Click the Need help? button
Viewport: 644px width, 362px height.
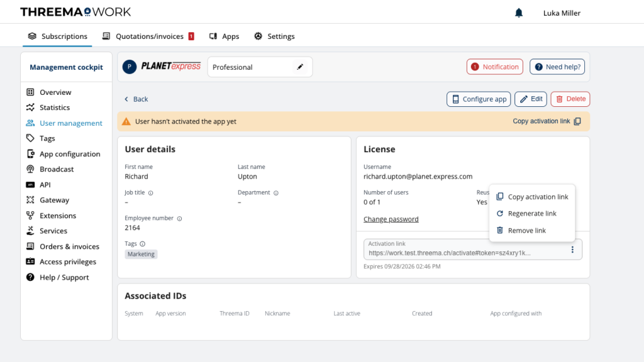(557, 67)
